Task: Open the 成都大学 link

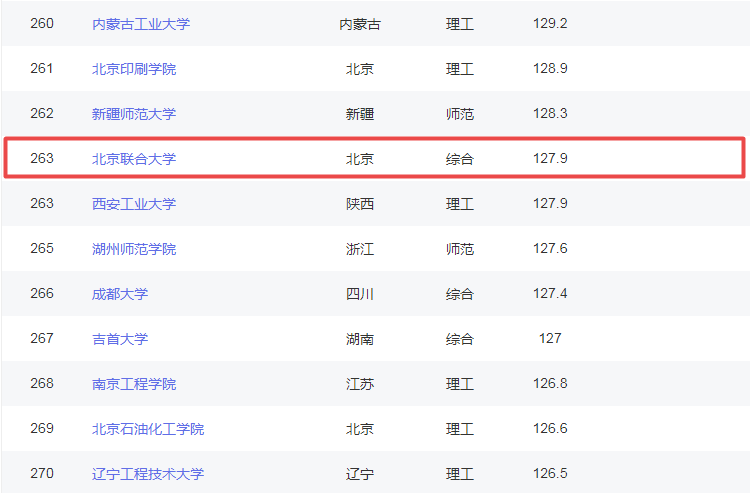Action: [x=120, y=294]
